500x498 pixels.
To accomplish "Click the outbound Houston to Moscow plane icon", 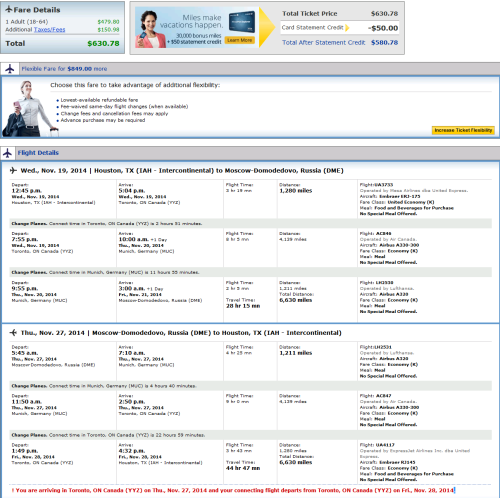I will tap(13, 171).
